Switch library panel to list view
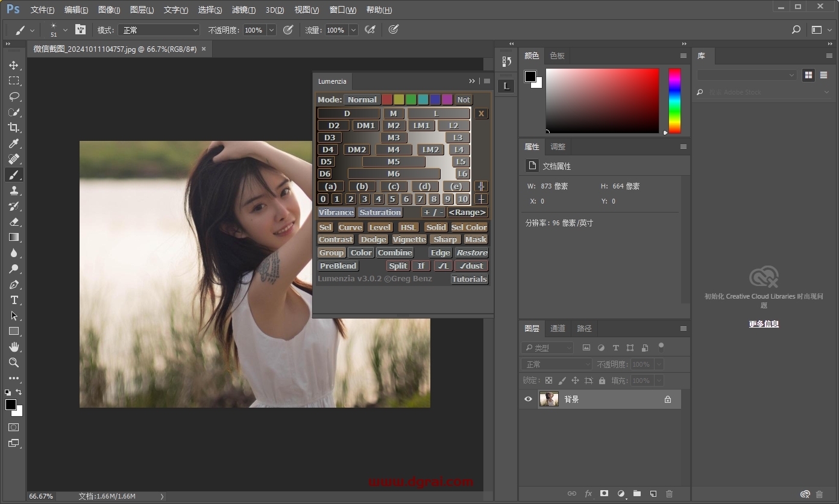The image size is (839, 504). point(823,75)
